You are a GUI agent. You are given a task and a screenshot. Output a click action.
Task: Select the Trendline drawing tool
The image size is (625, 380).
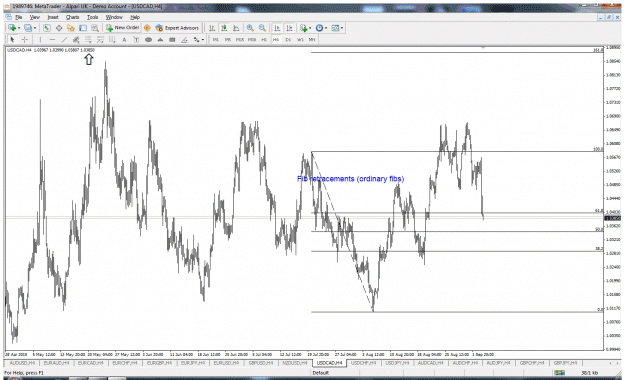[65, 39]
